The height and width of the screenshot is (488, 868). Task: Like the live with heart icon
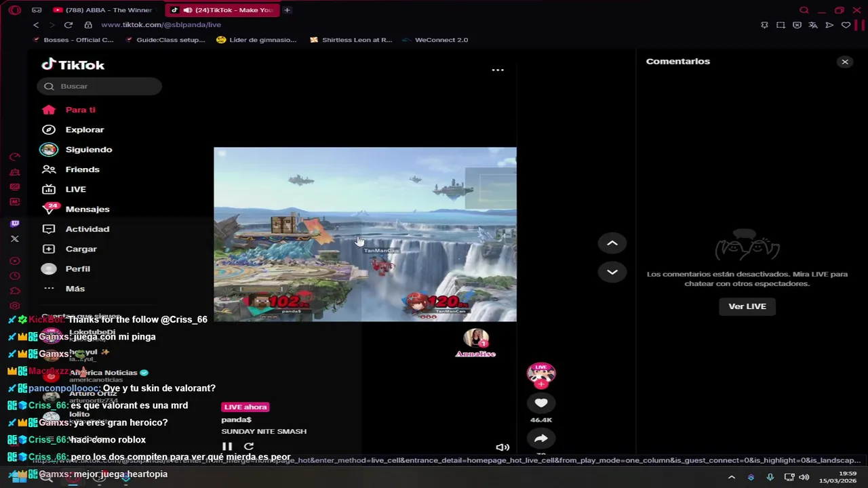tap(540, 403)
